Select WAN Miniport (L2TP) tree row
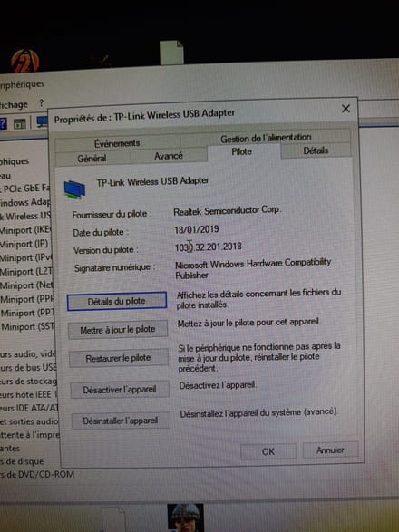Viewport: 399px width, 532px height. click(x=26, y=272)
